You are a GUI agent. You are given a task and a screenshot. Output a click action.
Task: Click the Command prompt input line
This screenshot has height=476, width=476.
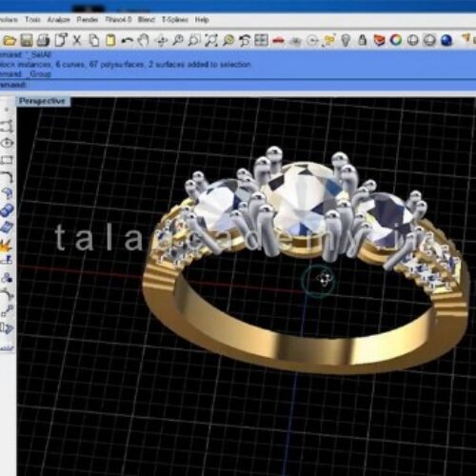pyautogui.click(x=238, y=85)
